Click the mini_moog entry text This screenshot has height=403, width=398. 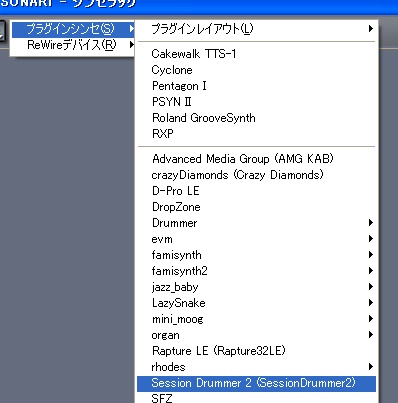point(177,319)
